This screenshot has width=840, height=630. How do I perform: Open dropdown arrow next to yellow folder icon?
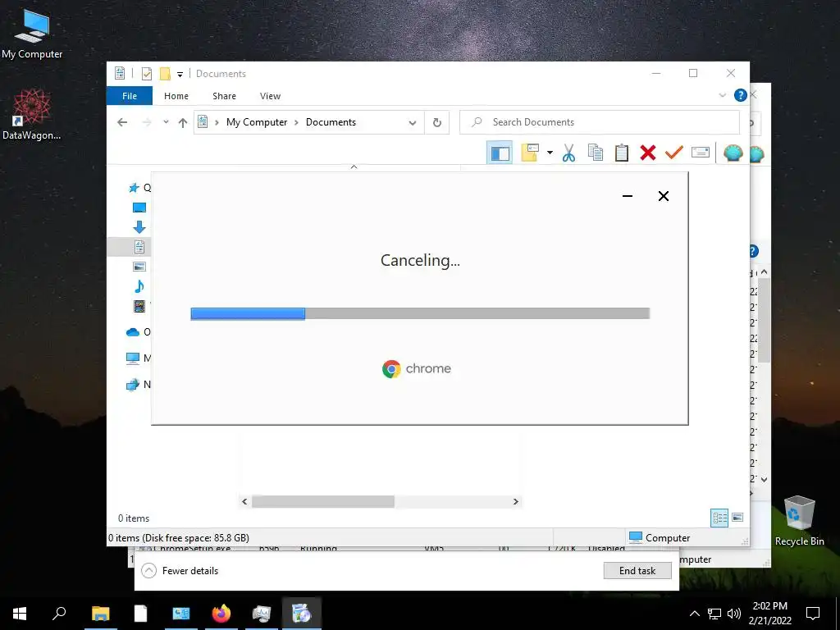tap(550, 153)
